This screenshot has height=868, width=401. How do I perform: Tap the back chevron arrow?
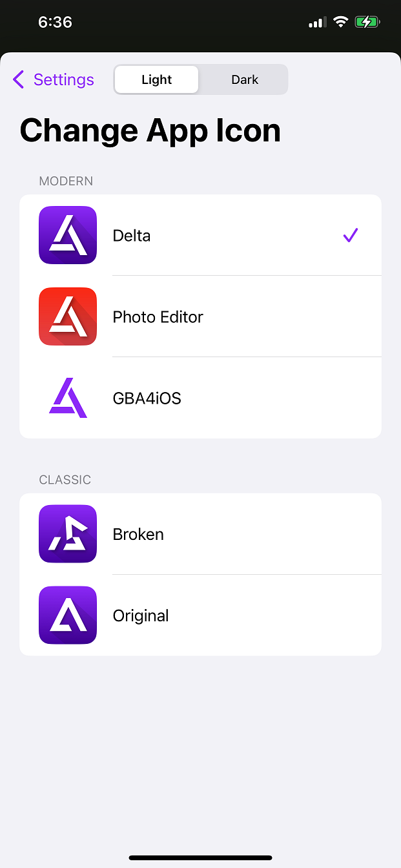pos(19,79)
